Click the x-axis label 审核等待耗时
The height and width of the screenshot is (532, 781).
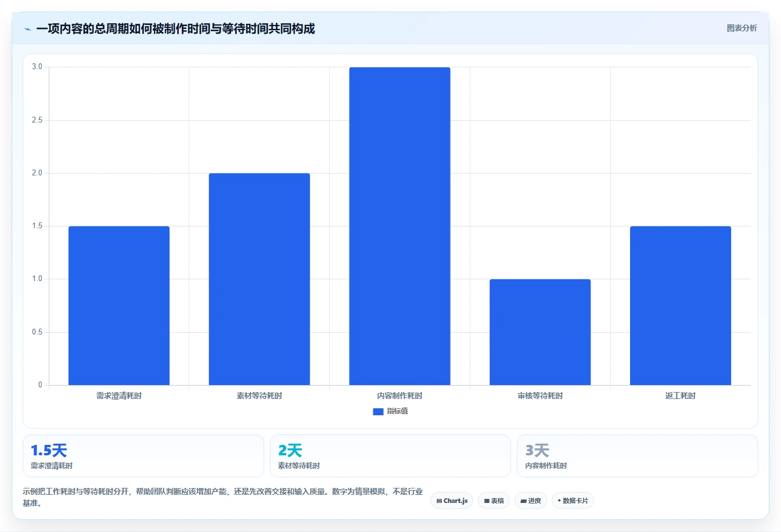[540, 396]
